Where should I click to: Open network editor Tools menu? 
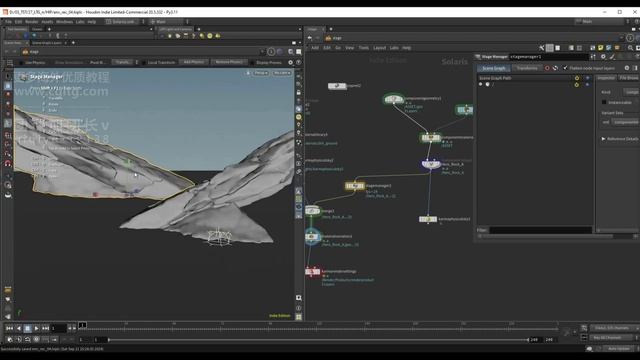[x=363, y=48]
